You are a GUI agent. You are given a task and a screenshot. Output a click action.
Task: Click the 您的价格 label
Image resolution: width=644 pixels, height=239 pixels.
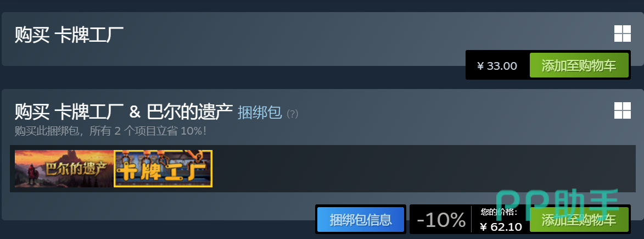pyautogui.click(x=499, y=212)
